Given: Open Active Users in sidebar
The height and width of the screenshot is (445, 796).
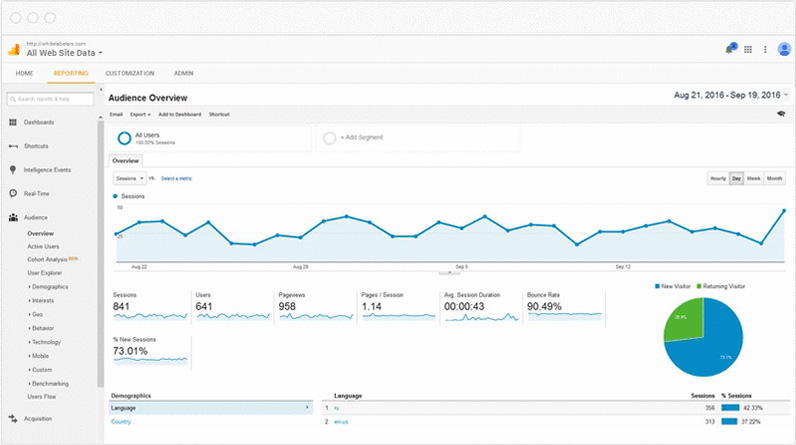Looking at the screenshot, I should [43, 246].
